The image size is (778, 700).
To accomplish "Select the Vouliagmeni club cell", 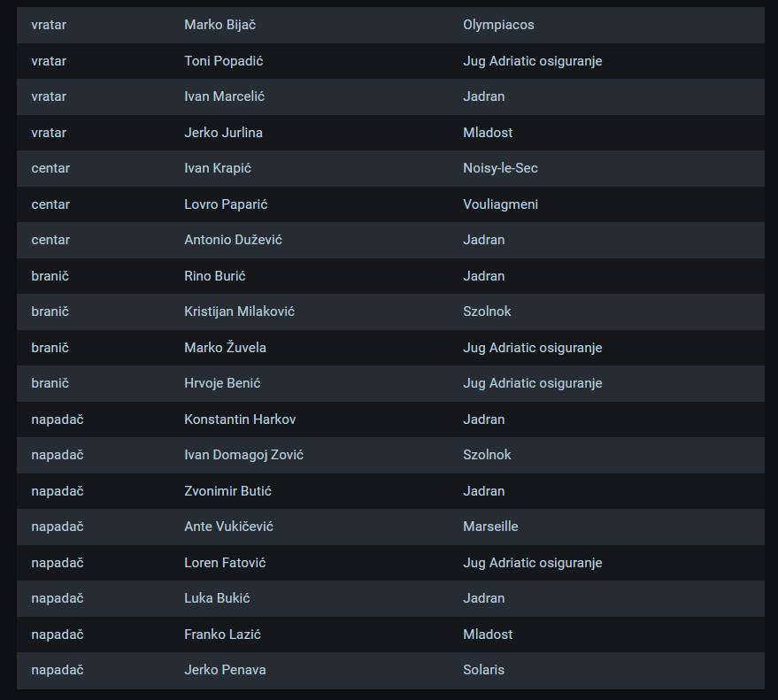I will tap(500, 204).
